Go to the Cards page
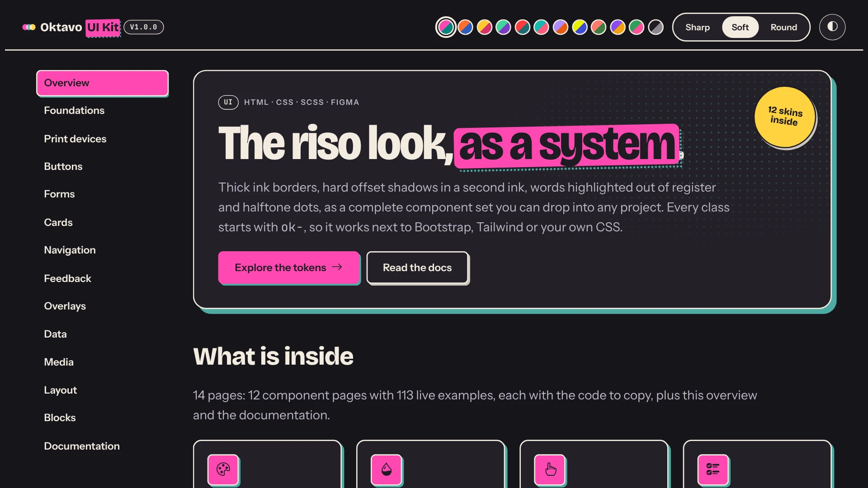868x488 pixels. (x=102, y=222)
